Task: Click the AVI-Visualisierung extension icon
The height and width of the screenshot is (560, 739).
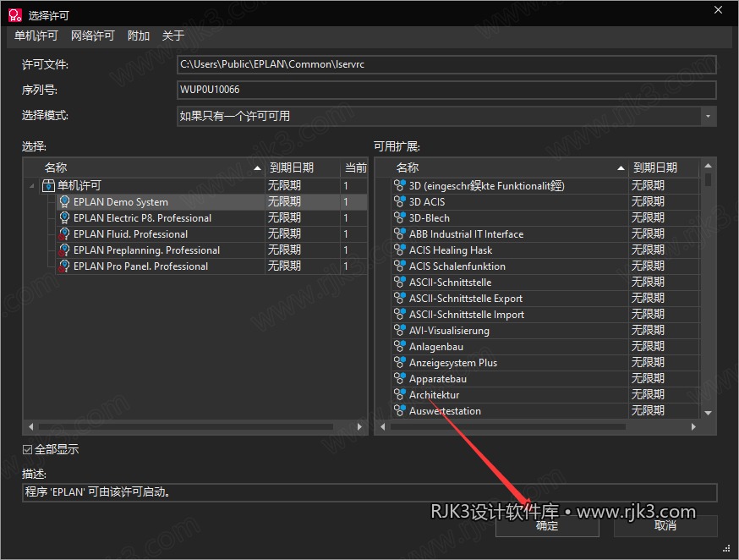Action: (400, 330)
